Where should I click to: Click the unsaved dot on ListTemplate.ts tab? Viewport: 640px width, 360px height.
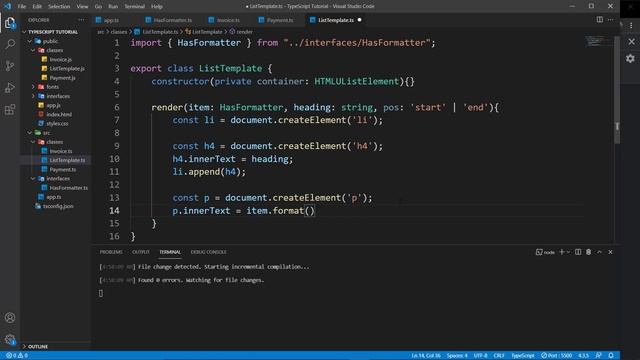click(360, 20)
